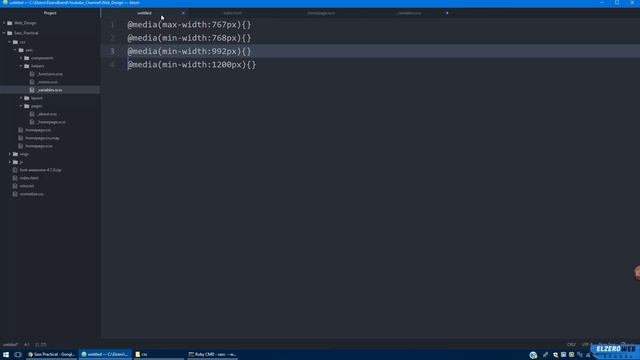Click the Project panel header
640x360 pixels.
point(50,13)
